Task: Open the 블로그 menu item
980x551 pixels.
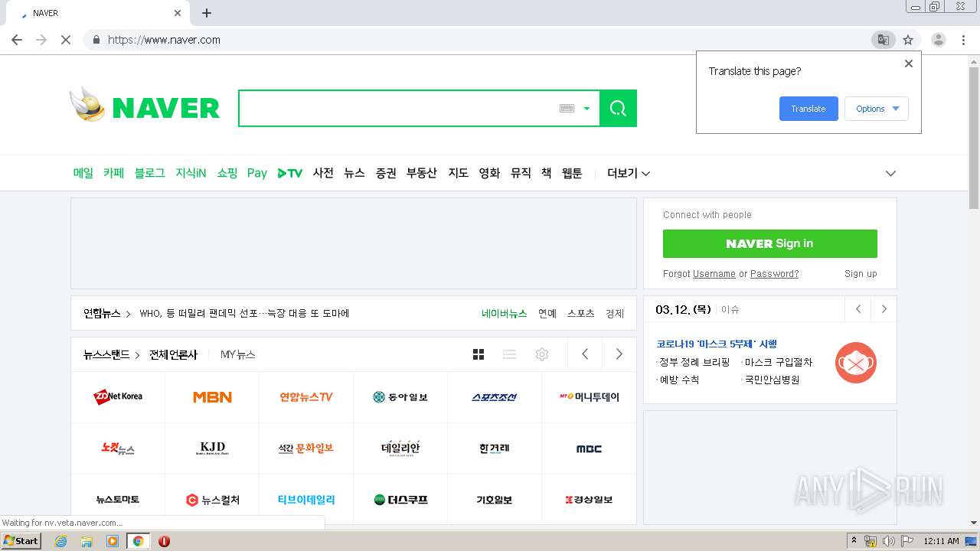Action: pos(150,173)
